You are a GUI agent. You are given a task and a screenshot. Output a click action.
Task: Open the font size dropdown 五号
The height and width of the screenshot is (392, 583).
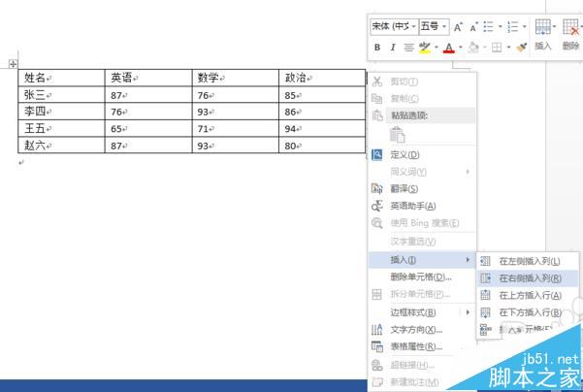[x=434, y=26]
